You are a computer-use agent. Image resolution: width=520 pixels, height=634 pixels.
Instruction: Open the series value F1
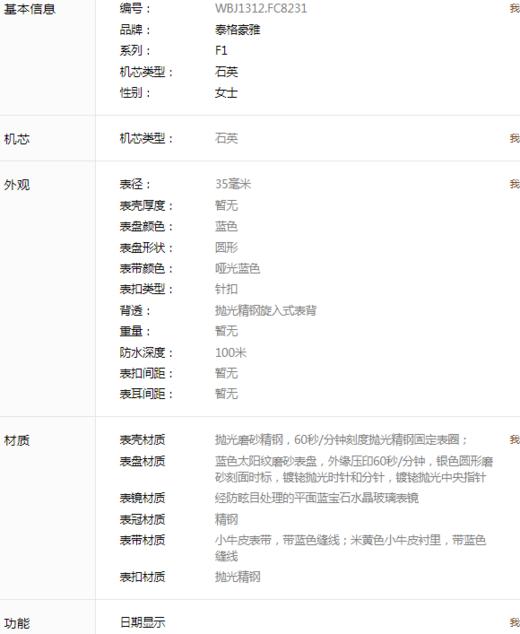click(221, 51)
